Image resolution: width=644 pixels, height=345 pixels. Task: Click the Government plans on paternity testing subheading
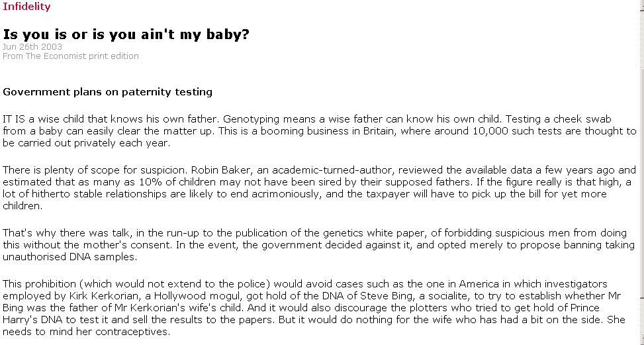click(x=108, y=91)
